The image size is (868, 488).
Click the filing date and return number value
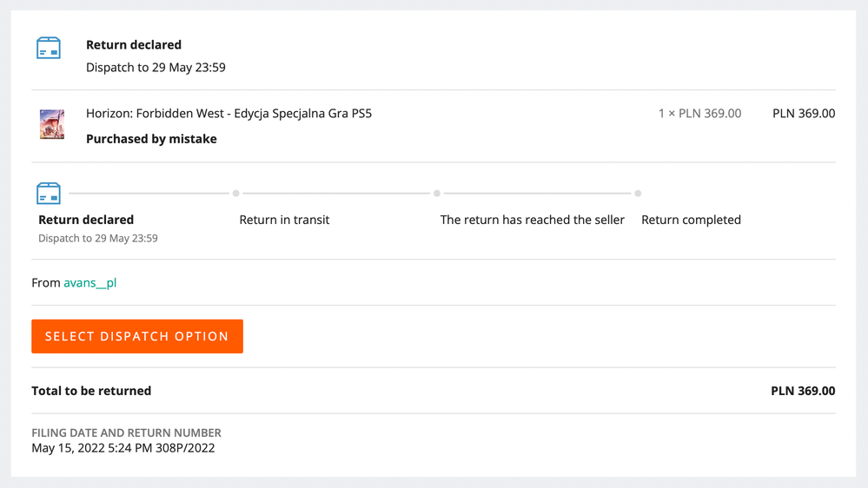click(123, 447)
